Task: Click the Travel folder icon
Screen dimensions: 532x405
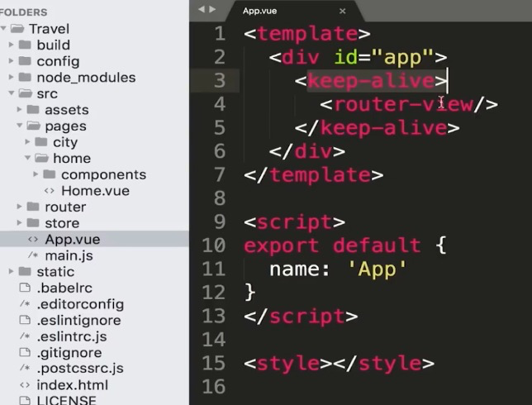Action: click(x=17, y=29)
